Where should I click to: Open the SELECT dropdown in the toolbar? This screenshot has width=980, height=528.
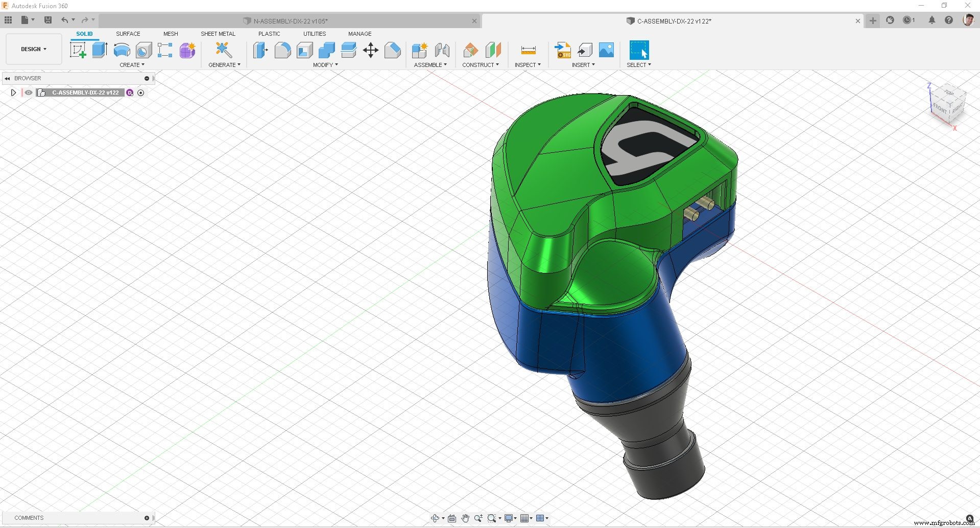(638, 64)
